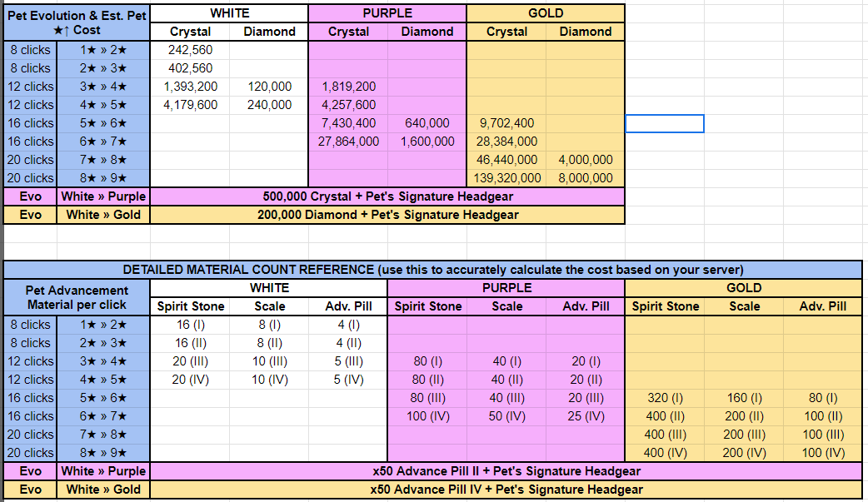
Task: Select the cell containing 4,257,600
Action: (x=348, y=105)
